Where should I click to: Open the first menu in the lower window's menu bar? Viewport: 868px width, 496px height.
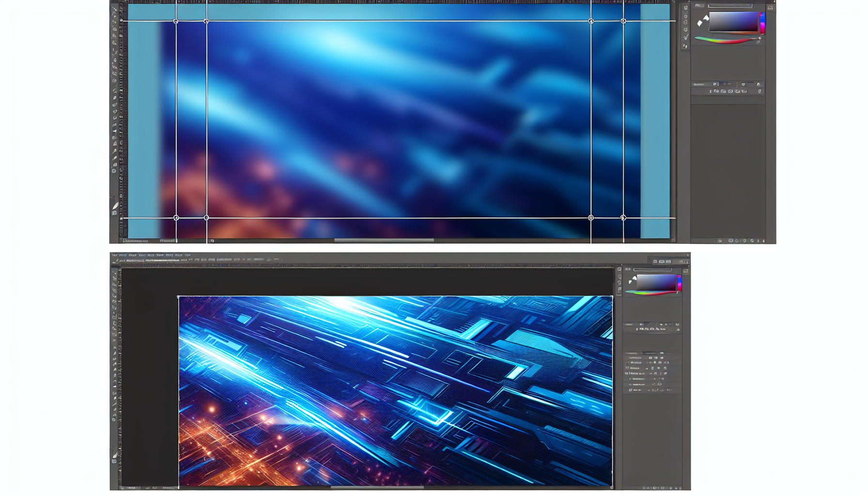(114, 255)
